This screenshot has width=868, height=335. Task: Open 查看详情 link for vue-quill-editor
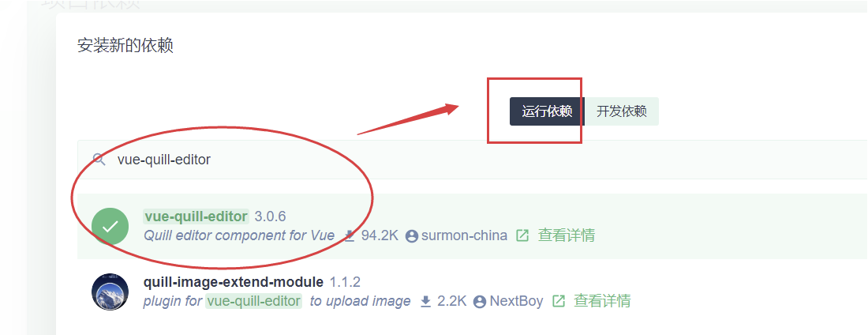click(x=567, y=235)
